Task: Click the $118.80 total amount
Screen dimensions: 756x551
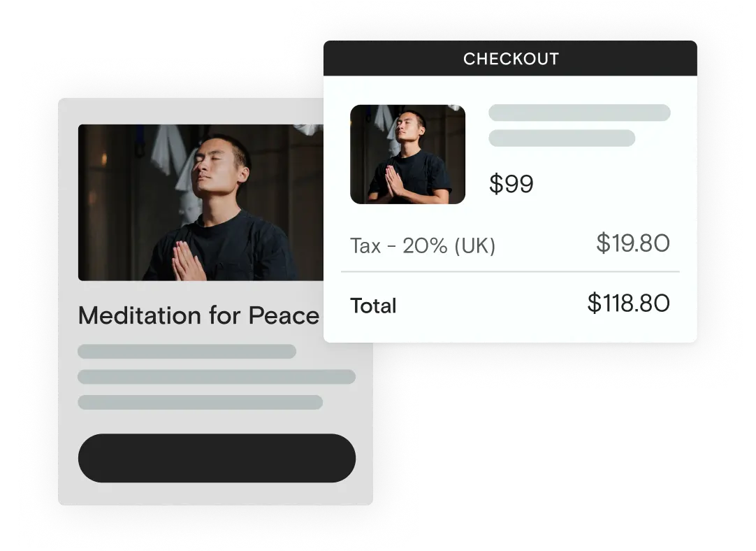Action: click(629, 303)
